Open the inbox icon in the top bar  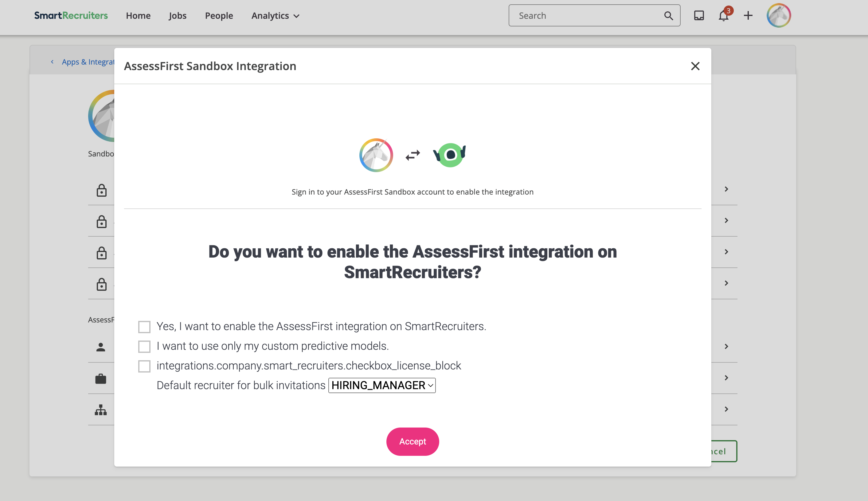[699, 15]
